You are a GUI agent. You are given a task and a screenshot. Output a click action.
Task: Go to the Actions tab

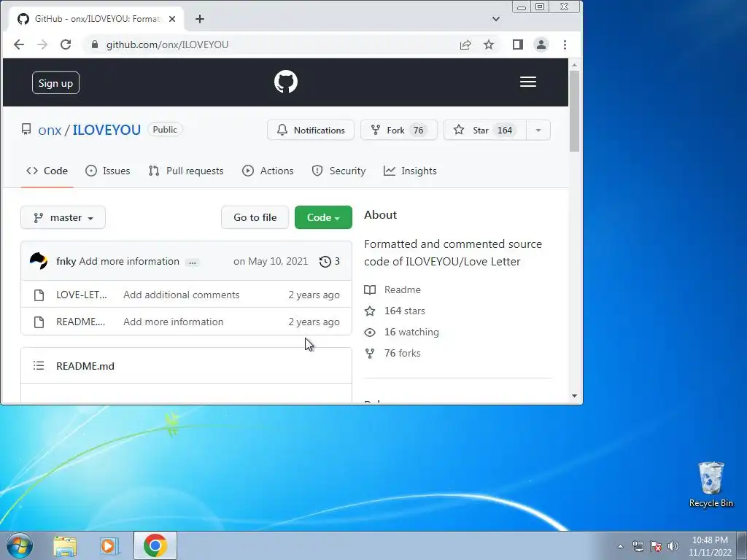point(268,171)
